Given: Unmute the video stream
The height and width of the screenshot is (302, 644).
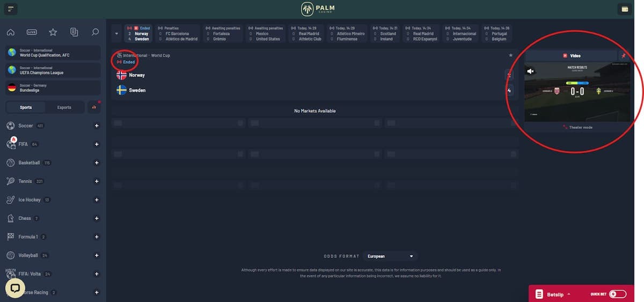Looking at the screenshot, I should coord(530,71).
